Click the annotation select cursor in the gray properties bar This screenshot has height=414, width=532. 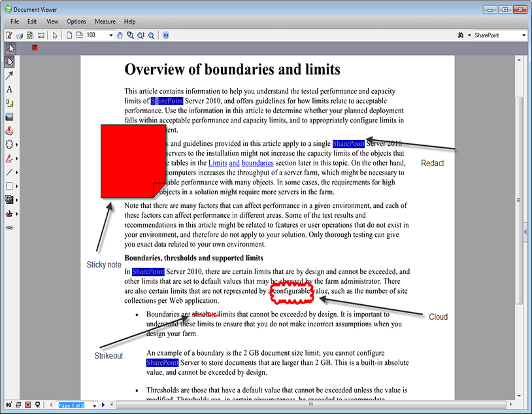(x=10, y=48)
